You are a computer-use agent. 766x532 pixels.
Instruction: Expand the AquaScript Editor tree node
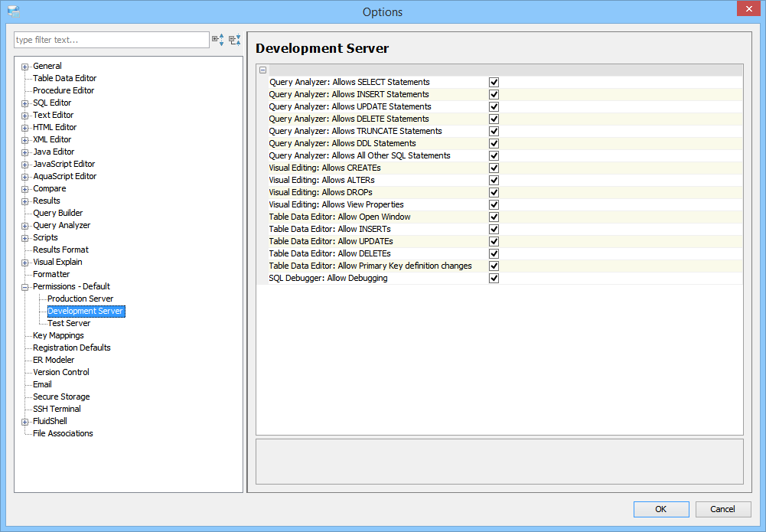[25, 177]
